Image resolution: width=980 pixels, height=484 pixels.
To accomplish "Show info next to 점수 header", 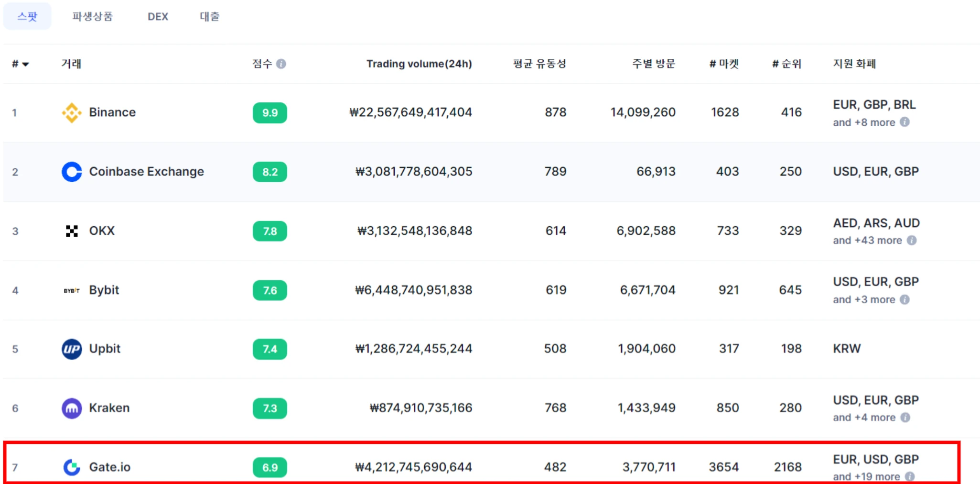I will coord(281,64).
